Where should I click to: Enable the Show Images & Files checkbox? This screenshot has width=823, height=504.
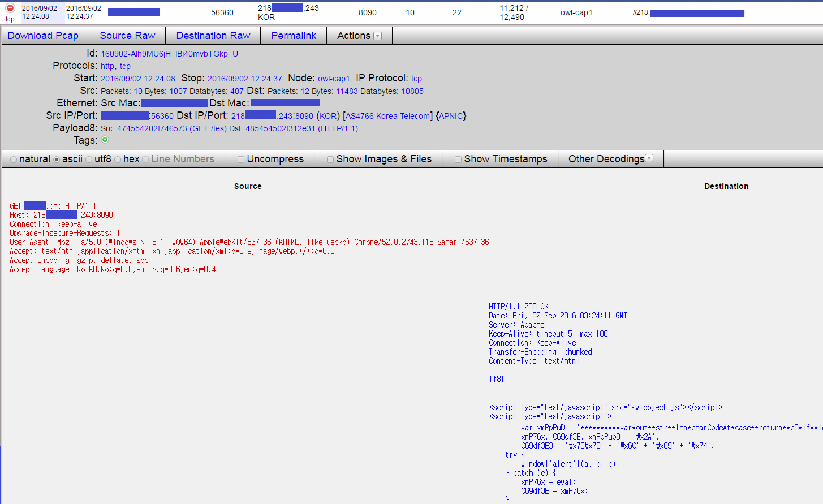click(x=330, y=160)
